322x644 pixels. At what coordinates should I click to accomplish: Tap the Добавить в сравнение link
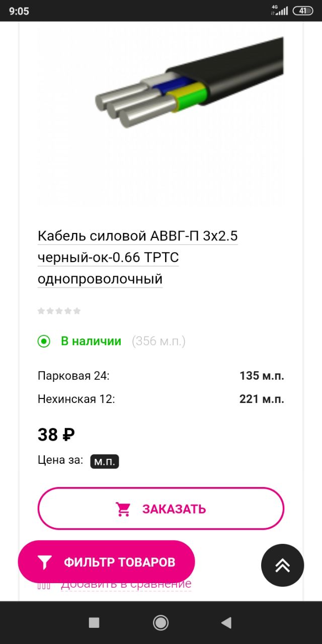[126, 585]
